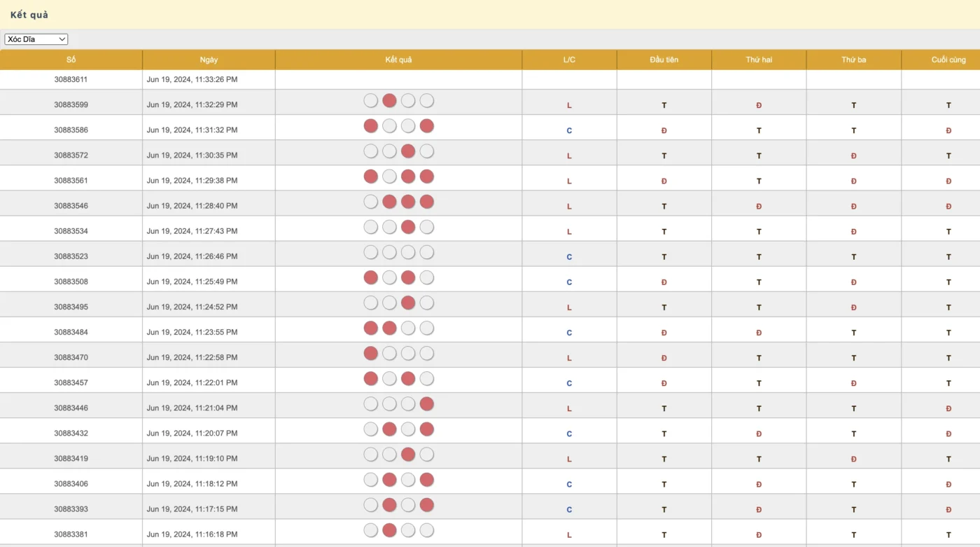Select draw number 30883495
Image resolution: width=980 pixels, height=547 pixels.
(x=71, y=307)
